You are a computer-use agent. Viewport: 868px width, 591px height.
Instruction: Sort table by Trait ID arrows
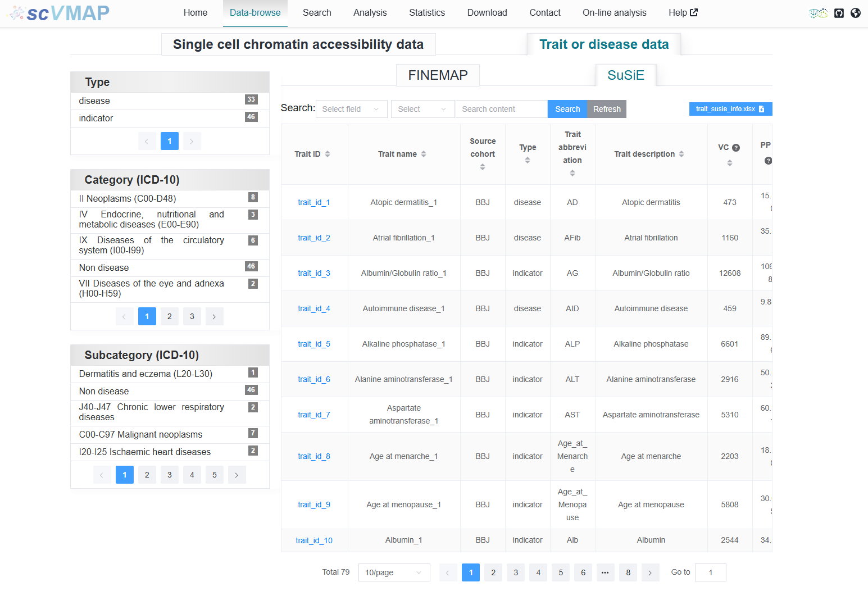point(328,154)
